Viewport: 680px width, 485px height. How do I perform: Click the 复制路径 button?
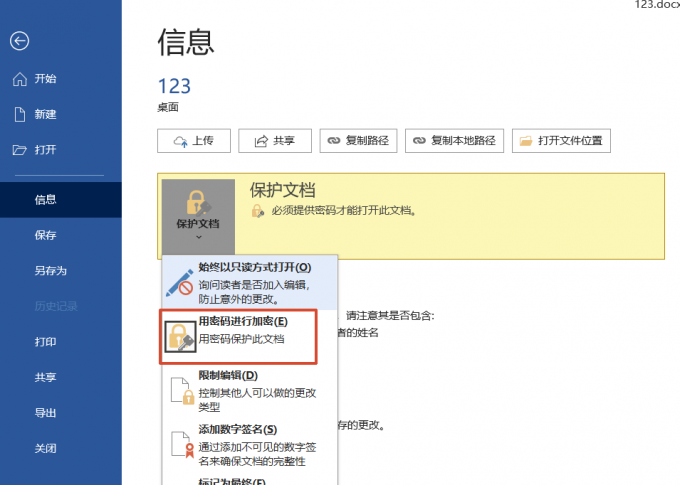358,141
